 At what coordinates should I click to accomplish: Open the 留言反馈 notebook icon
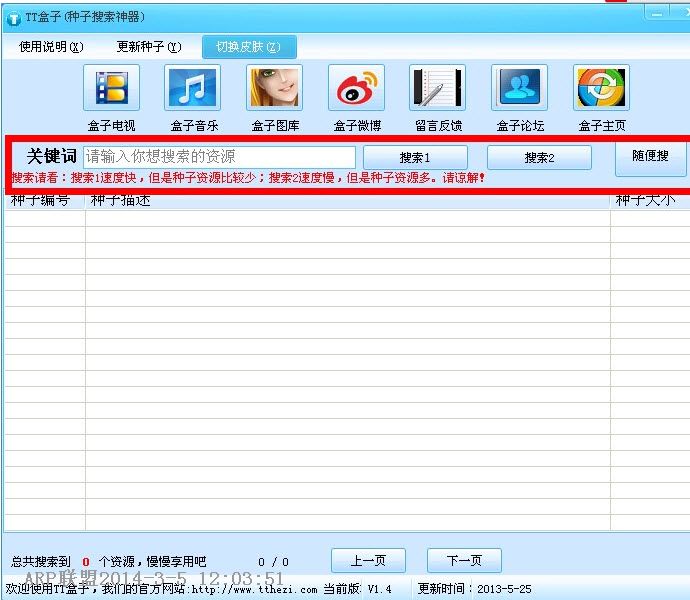pyautogui.click(x=437, y=87)
